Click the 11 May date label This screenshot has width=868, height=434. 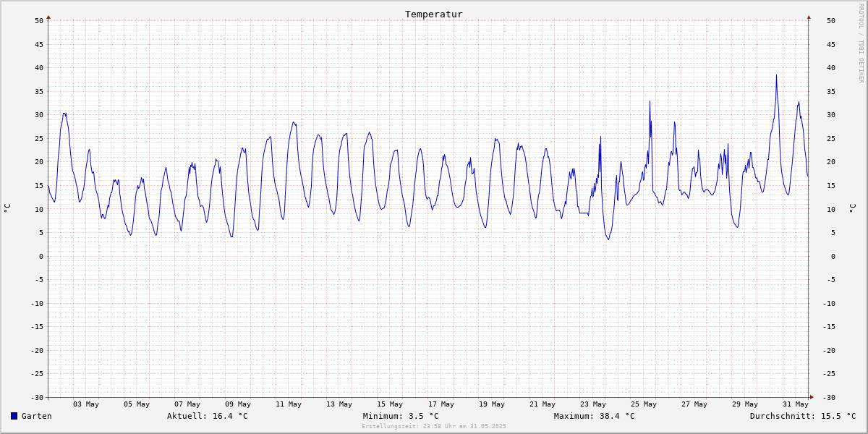coord(289,404)
